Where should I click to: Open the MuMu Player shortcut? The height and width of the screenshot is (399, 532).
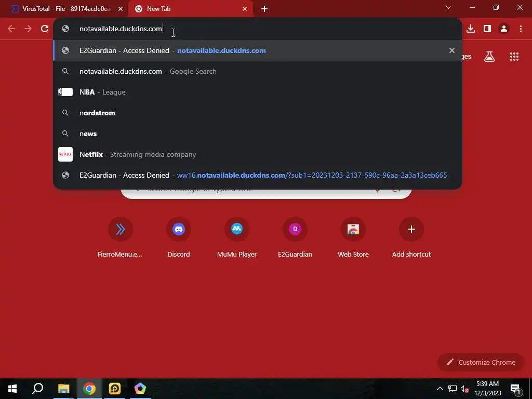point(237,237)
